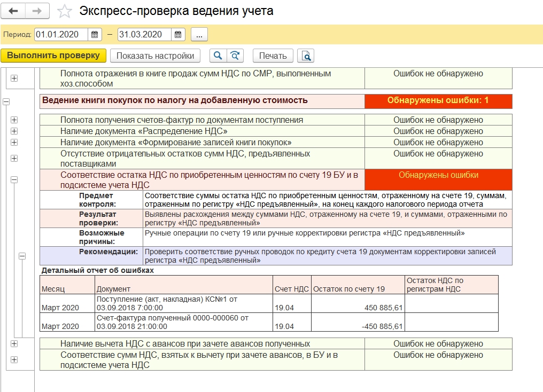Click Наличие вычета НДС с авансов row text

coord(185,343)
